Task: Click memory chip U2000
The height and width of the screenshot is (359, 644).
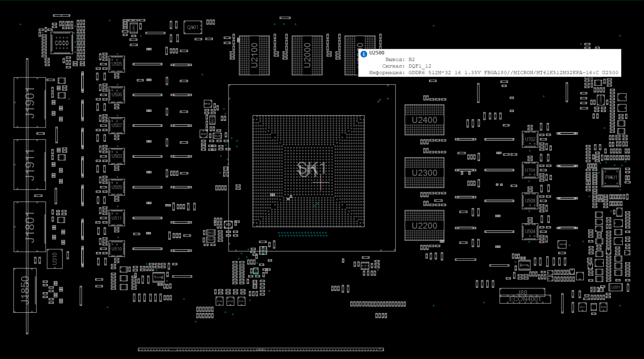Action: coord(307,55)
